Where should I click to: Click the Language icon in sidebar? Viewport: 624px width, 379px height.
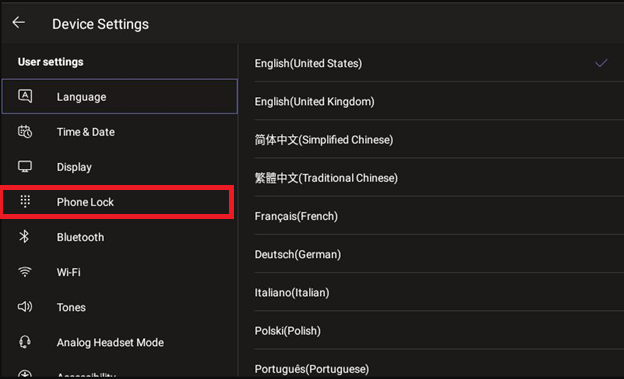click(x=25, y=96)
